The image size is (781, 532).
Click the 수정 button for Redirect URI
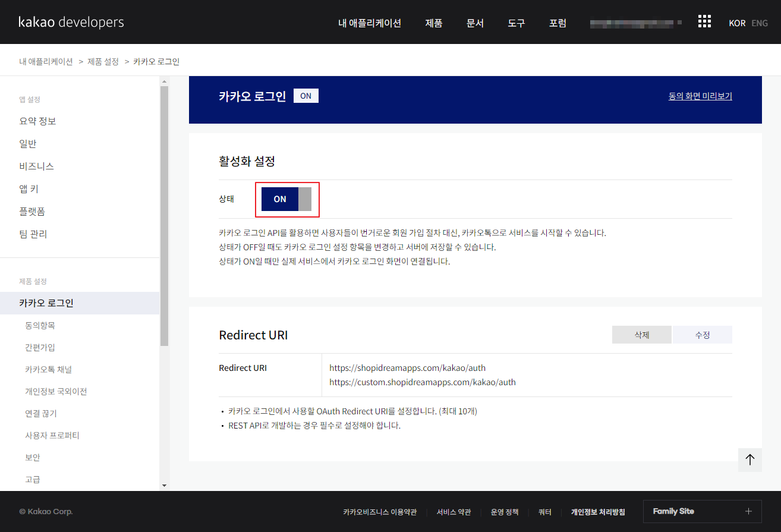703,335
